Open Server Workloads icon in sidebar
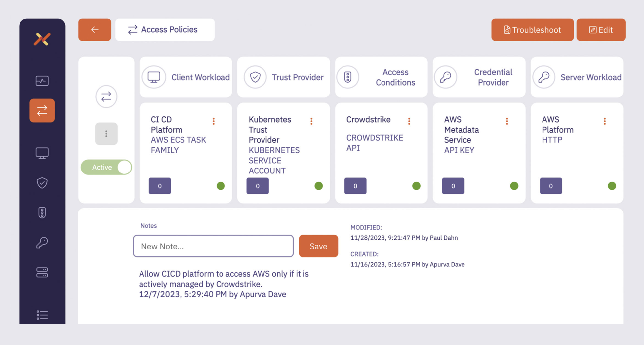This screenshot has width=644, height=345. [x=42, y=272]
